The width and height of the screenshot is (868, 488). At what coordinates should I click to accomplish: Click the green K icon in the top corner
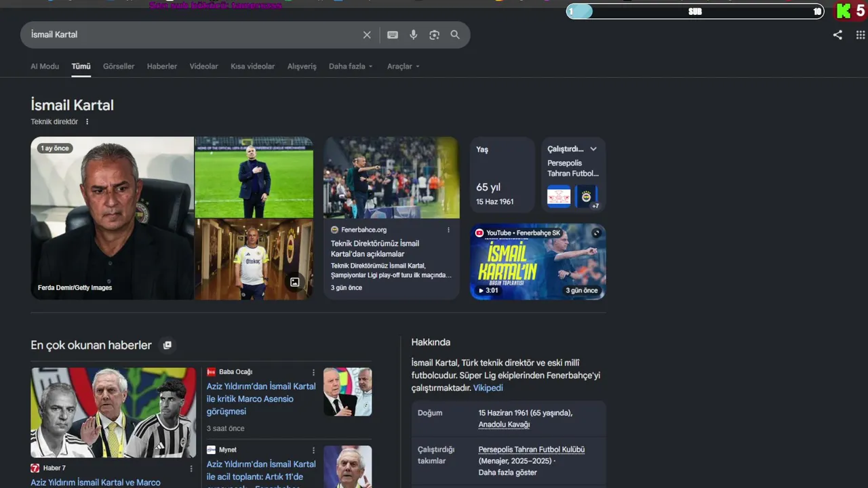click(x=843, y=11)
